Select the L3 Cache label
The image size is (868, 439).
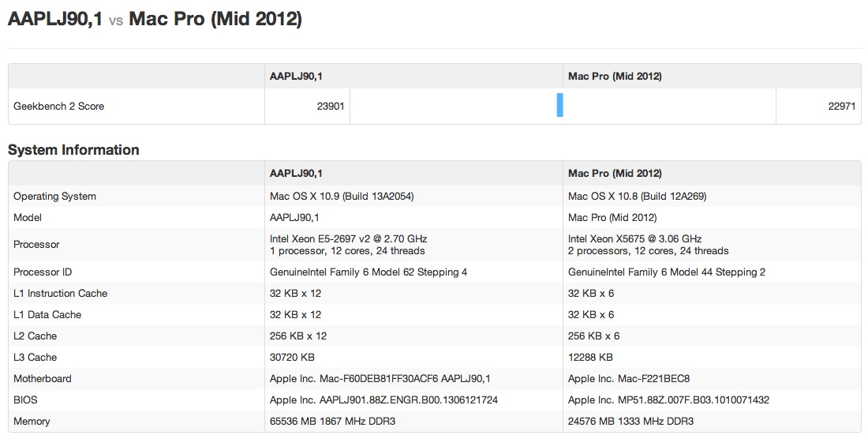pos(35,358)
